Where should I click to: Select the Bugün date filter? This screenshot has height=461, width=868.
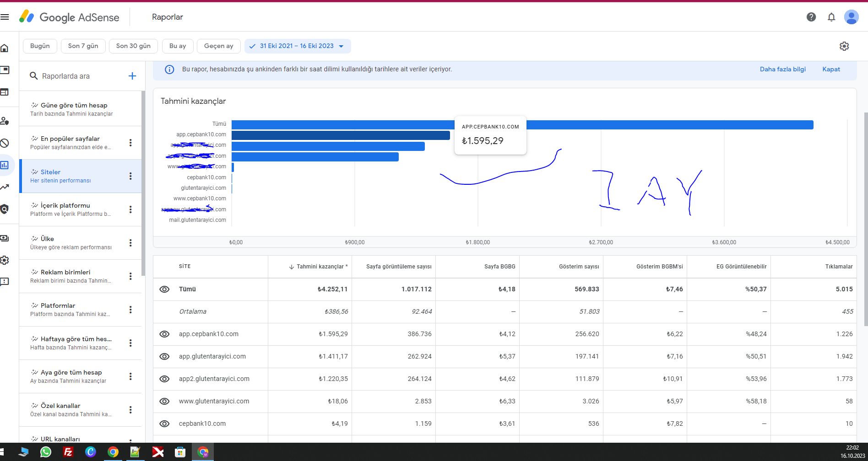click(40, 46)
